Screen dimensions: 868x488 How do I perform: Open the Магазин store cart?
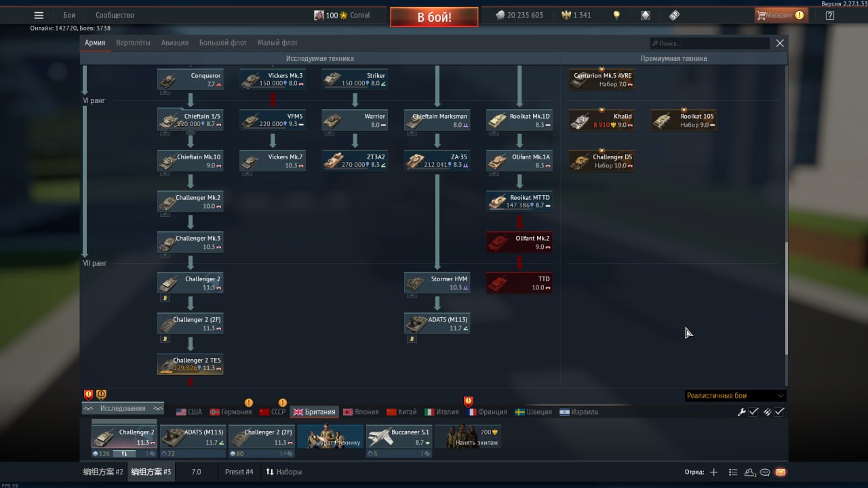(x=781, y=15)
